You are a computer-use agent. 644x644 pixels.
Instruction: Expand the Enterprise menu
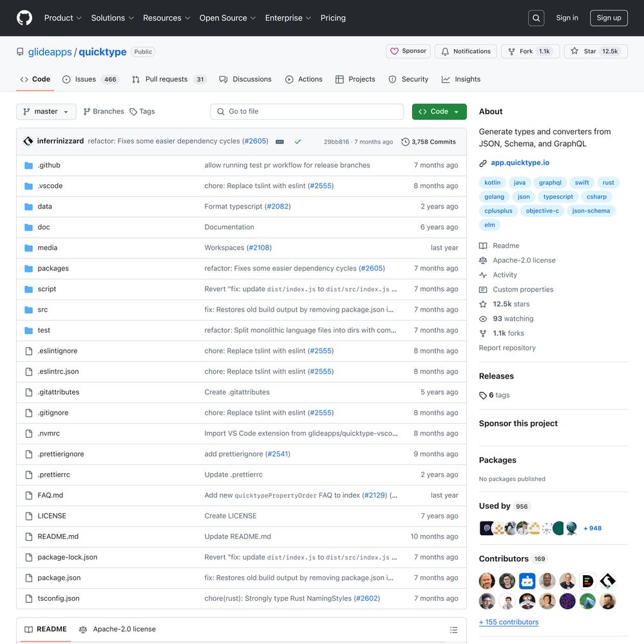[x=288, y=18]
